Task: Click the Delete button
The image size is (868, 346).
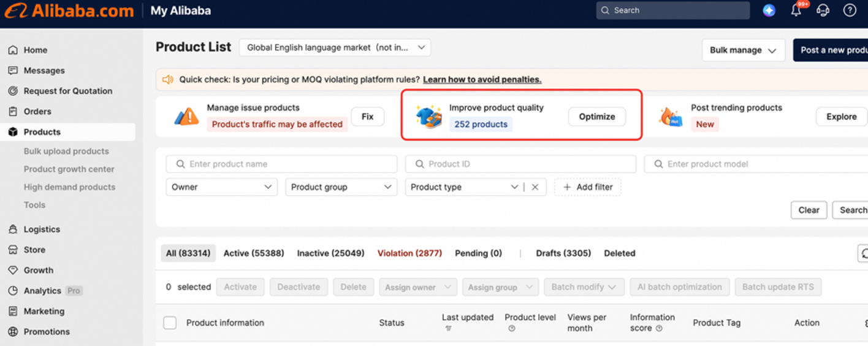Action: click(x=354, y=287)
